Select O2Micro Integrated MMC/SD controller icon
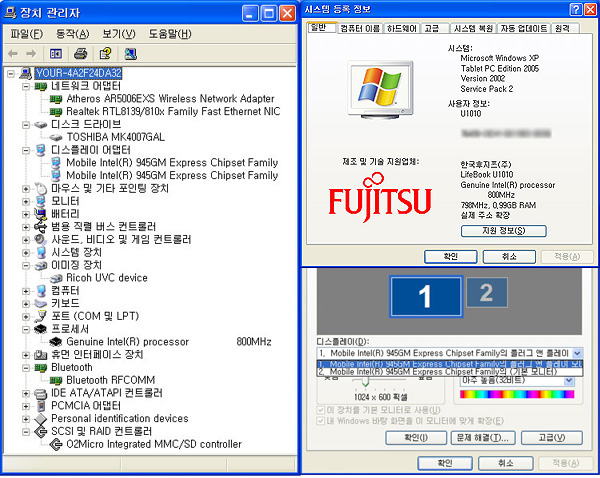The width and height of the screenshot is (600, 478). pos(56,444)
